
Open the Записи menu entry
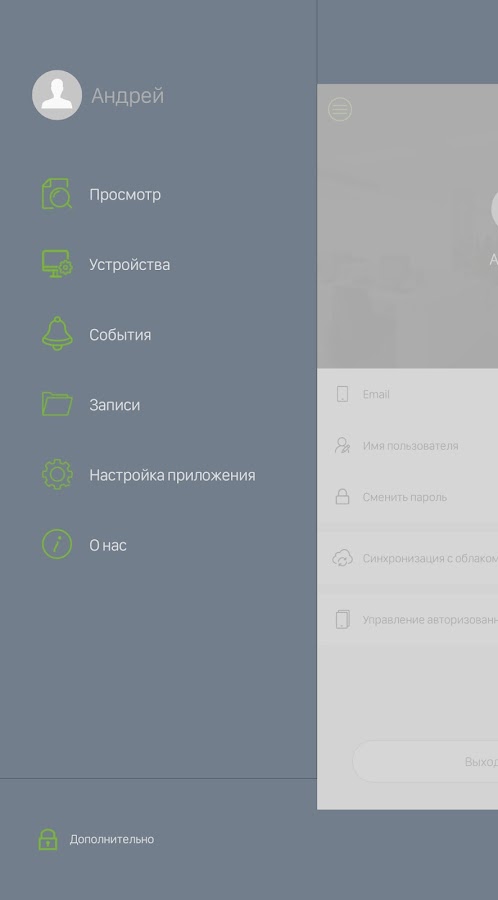pyautogui.click(x=114, y=405)
